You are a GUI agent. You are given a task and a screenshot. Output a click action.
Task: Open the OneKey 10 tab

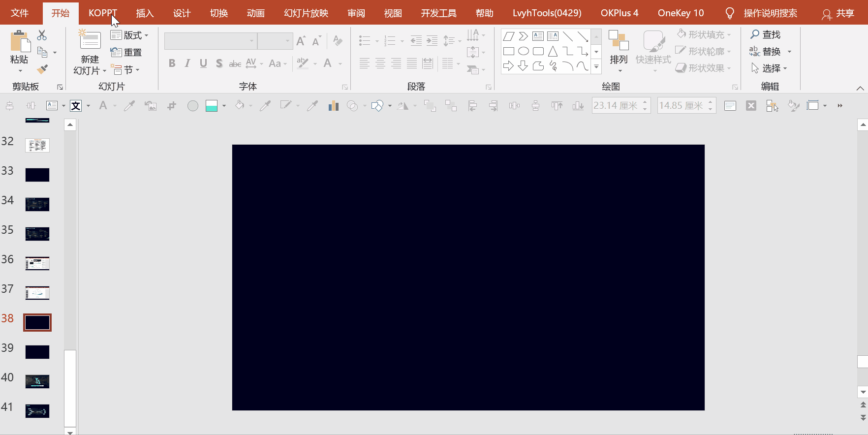click(681, 13)
